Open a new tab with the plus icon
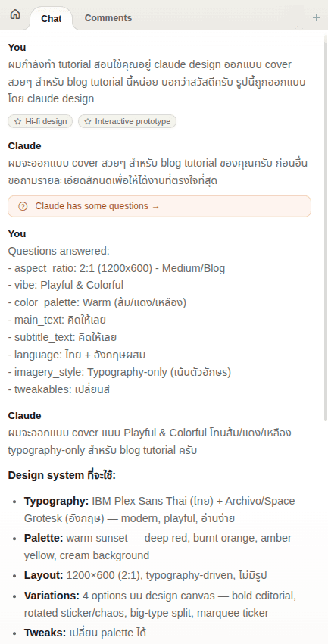 pyautogui.click(x=316, y=17)
